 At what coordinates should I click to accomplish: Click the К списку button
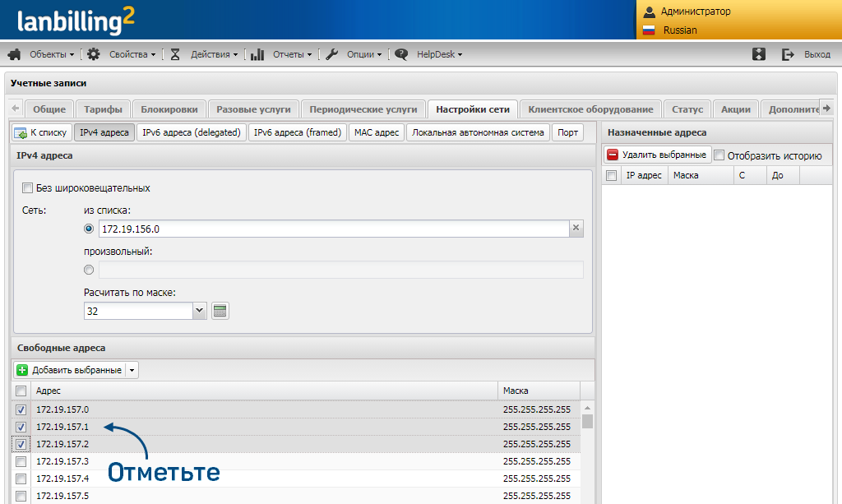click(41, 132)
